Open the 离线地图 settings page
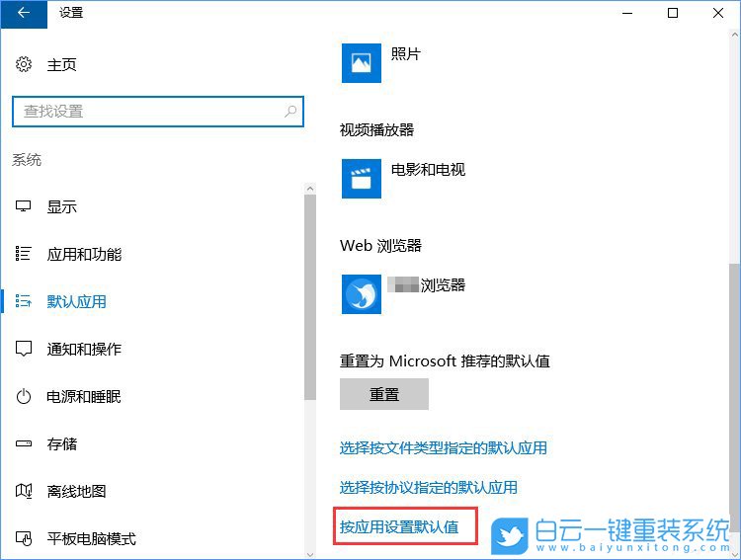The height and width of the screenshot is (560, 741). tap(76, 491)
